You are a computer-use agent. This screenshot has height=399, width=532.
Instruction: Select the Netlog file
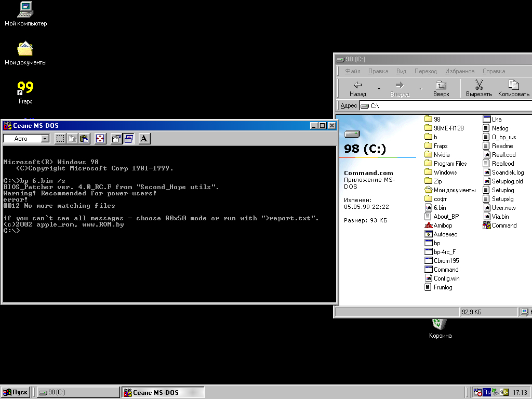[496, 128]
